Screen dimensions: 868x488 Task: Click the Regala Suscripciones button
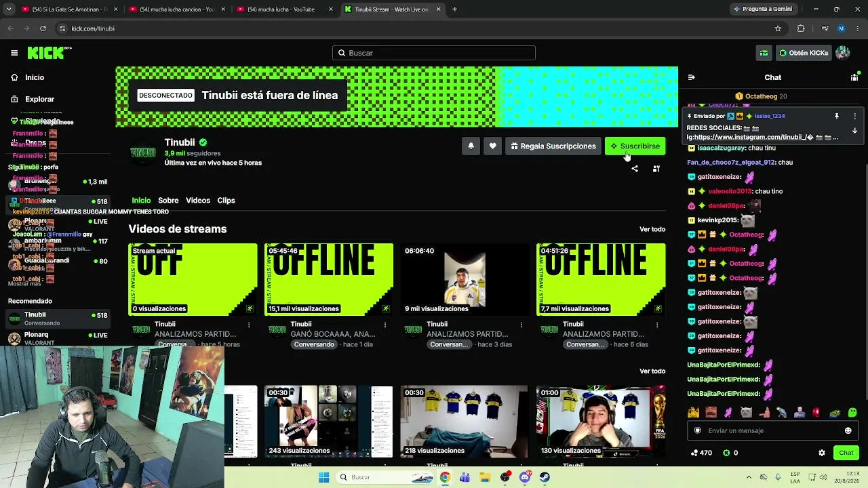[553, 146]
